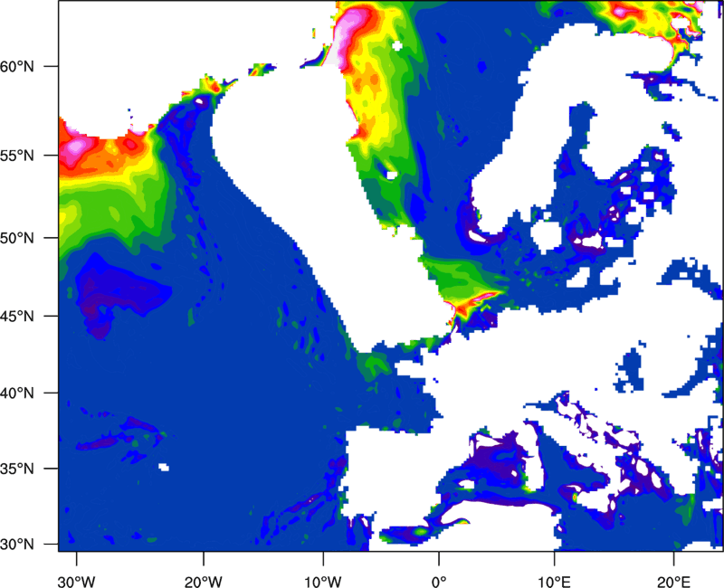
Task: Click the 40°N latitude label
Action: [17, 394]
